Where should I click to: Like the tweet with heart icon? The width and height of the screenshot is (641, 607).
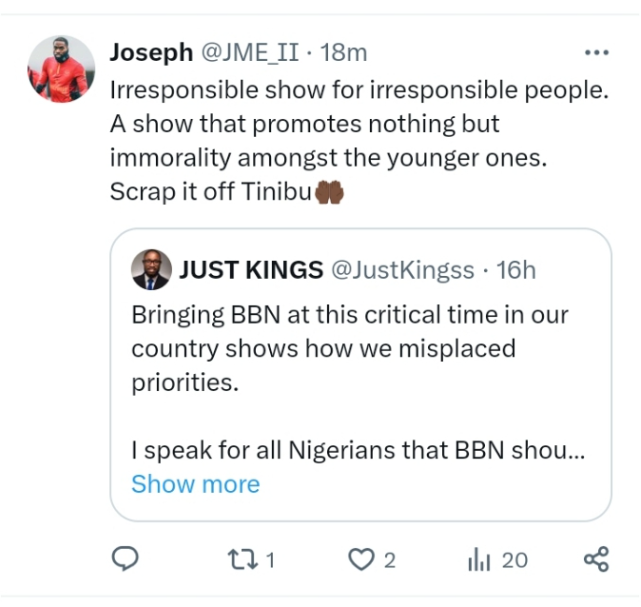click(358, 559)
